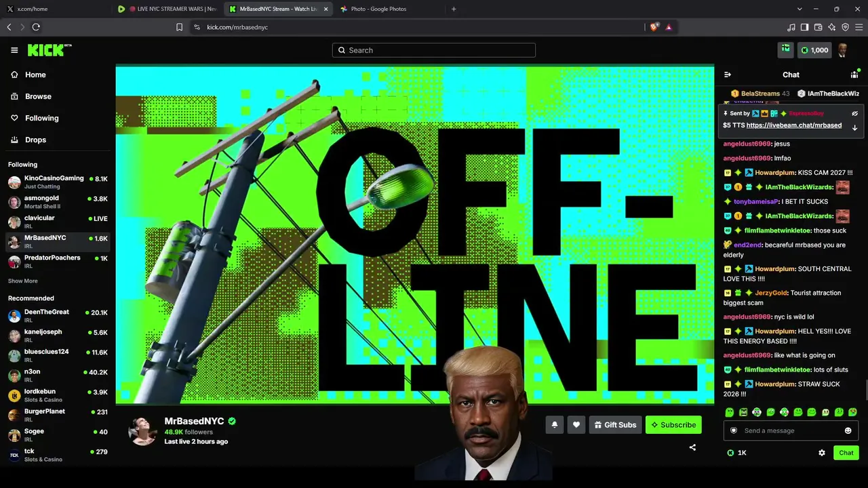This screenshot has height=488, width=868.
Task: Open kaneljoseph recommended channel
Action: tap(58, 335)
